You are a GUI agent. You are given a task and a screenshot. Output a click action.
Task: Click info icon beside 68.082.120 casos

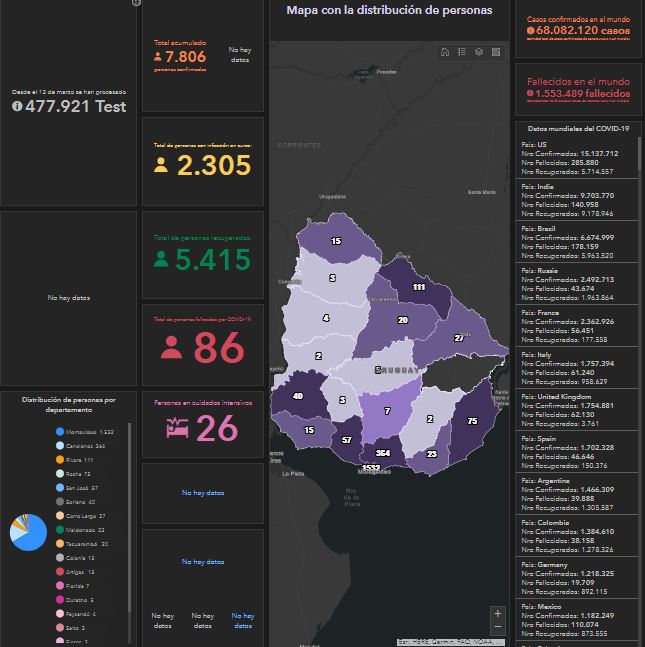(x=530, y=31)
